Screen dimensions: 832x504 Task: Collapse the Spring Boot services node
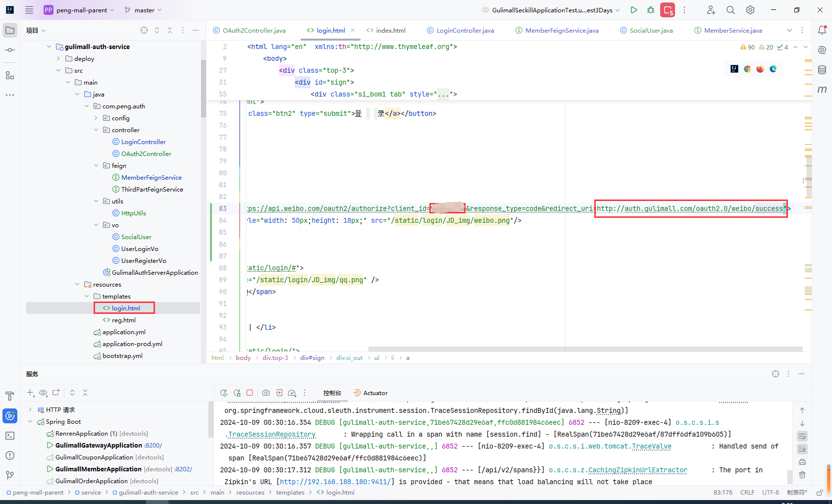30,421
